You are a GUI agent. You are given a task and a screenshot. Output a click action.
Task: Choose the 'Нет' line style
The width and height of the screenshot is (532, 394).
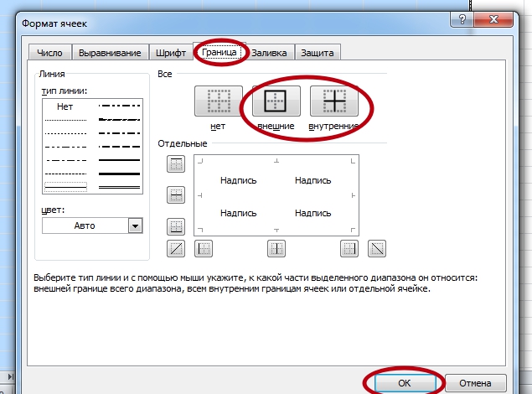[x=65, y=106]
